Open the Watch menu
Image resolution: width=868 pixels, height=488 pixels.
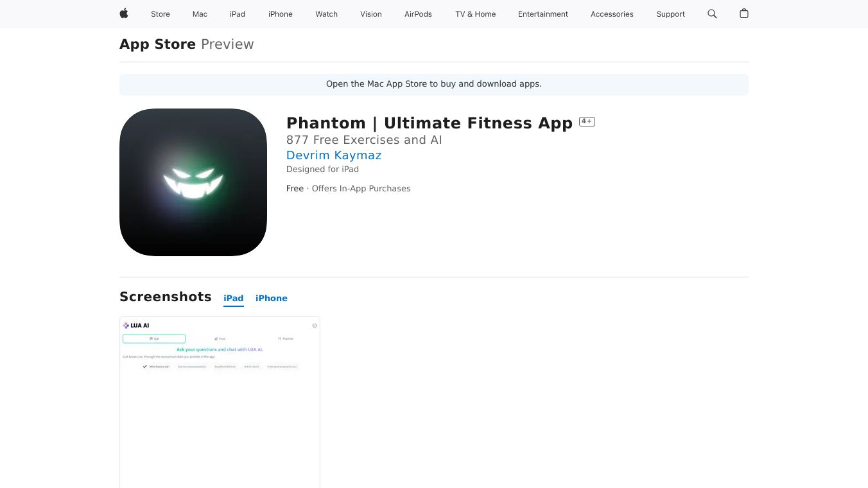coord(327,14)
